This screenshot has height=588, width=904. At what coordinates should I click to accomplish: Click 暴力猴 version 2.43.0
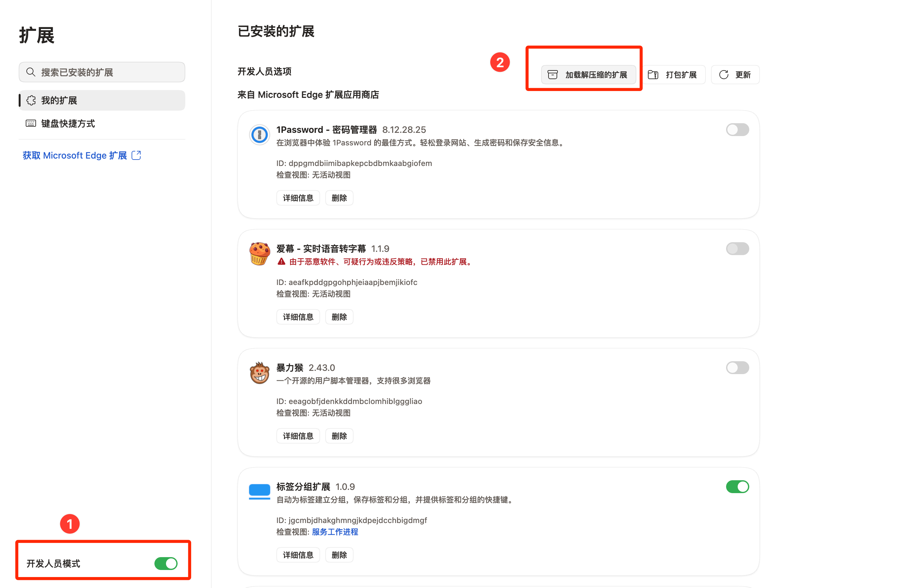tap(322, 368)
